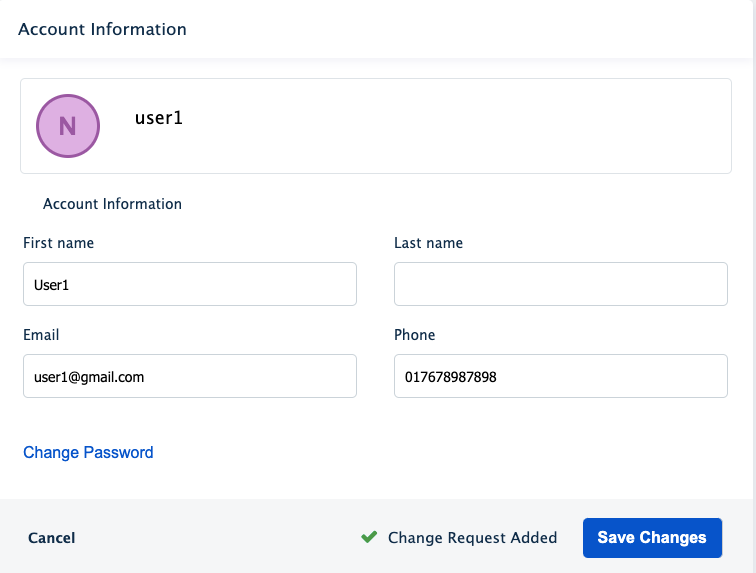The height and width of the screenshot is (573, 756).
Task: Click into the empty Last name field
Action: click(560, 284)
